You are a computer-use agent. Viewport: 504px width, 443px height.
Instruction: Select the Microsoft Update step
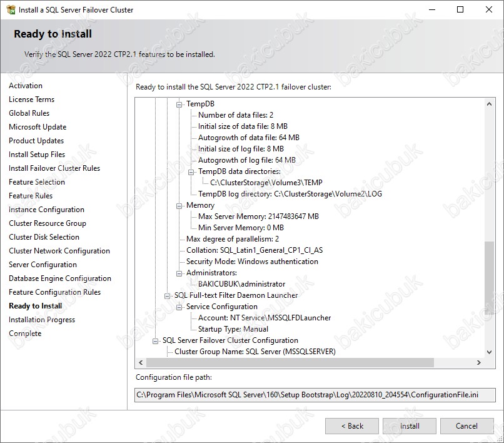[x=38, y=127]
